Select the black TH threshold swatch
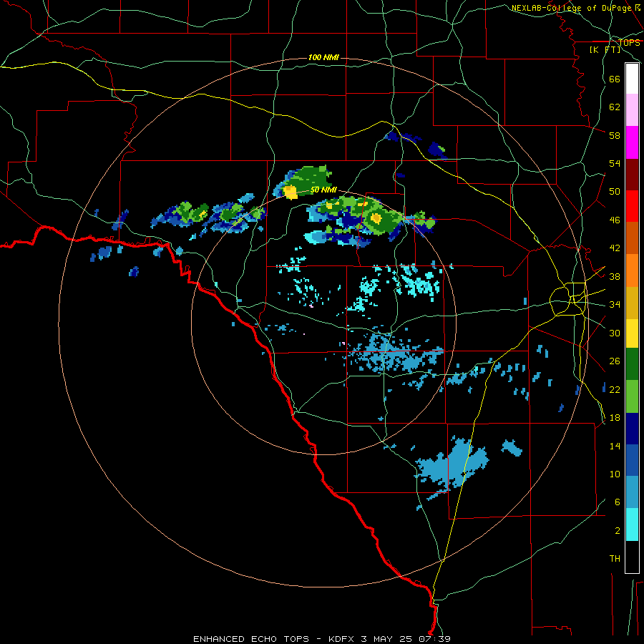Screen dimensions: 644x644 (632, 557)
